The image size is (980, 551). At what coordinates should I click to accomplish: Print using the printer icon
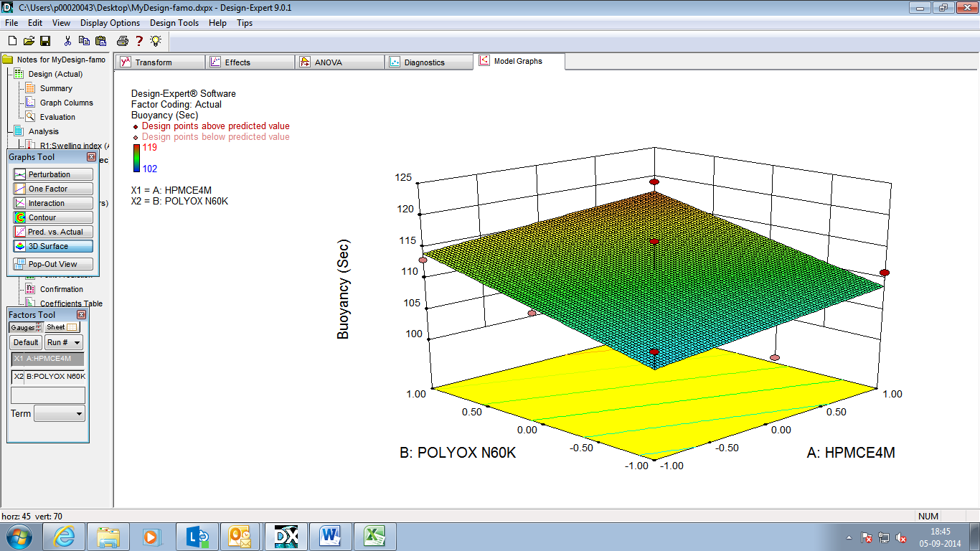click(x=122, y=41)
